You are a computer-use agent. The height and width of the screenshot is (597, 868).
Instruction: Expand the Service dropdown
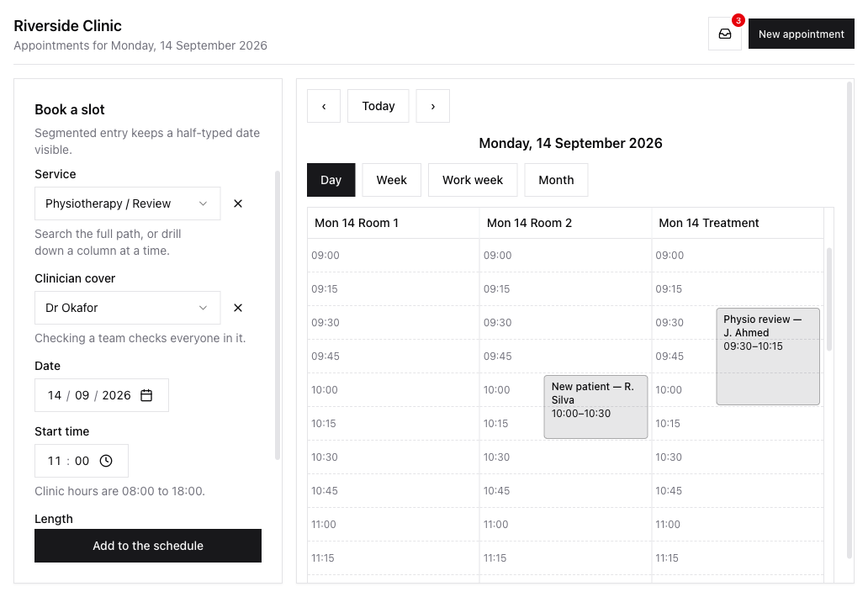(127, 203)
